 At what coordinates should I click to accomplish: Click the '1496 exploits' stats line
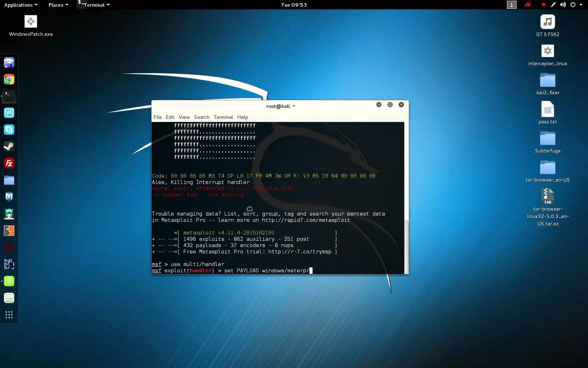pos(245,239)
